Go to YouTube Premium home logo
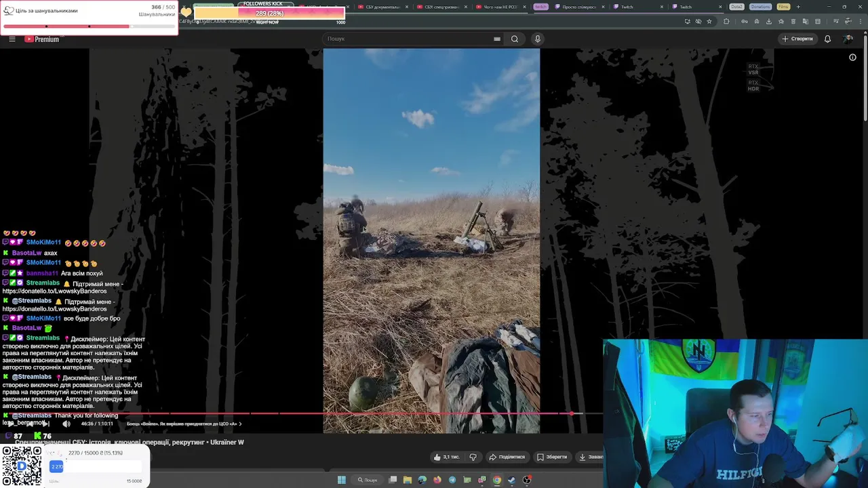 [42, 39]
